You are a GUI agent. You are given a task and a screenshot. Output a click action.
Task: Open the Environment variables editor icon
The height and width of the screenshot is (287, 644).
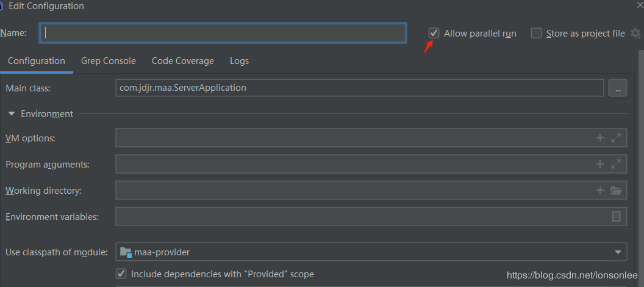(x=616, y=216)
